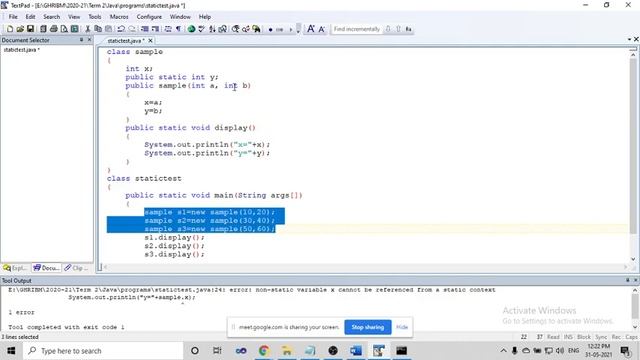Image resolution: width=640 pixels, height=360 pixels.
Task: Toggle word wrap from the toolbar
Action: tap(168, 29)
